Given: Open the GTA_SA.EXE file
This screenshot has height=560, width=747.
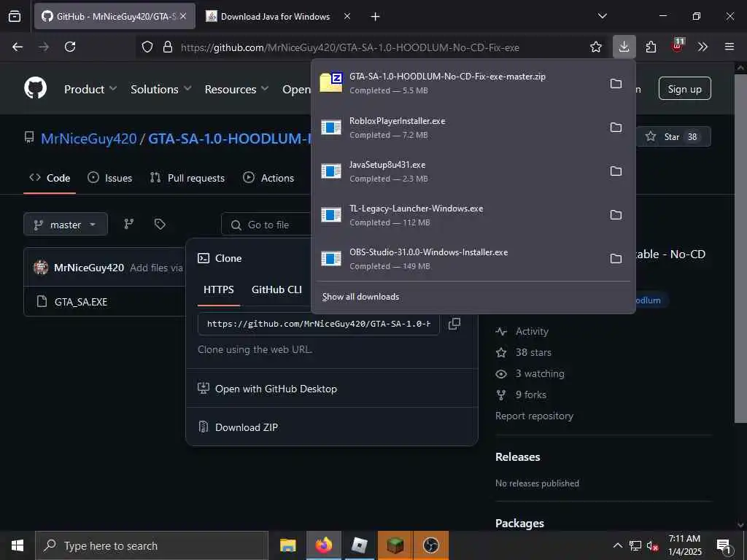Looking at the screenshot, I should (80, 302).
